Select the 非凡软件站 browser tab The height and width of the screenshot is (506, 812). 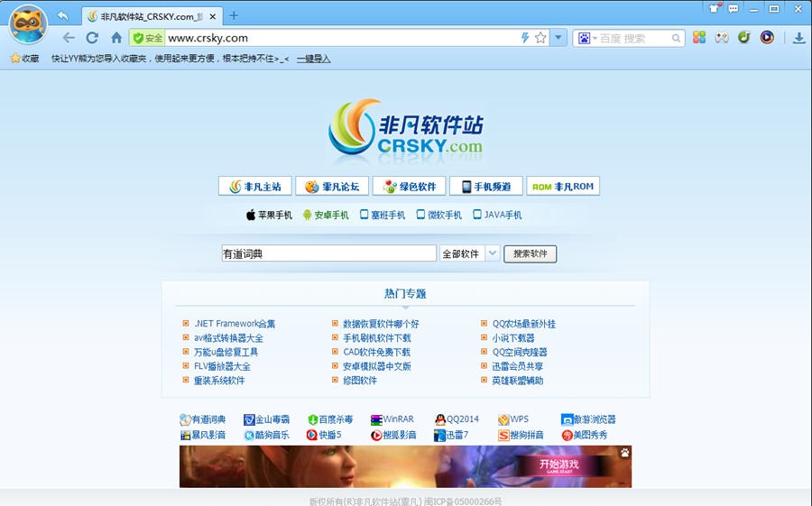(152, 16)
